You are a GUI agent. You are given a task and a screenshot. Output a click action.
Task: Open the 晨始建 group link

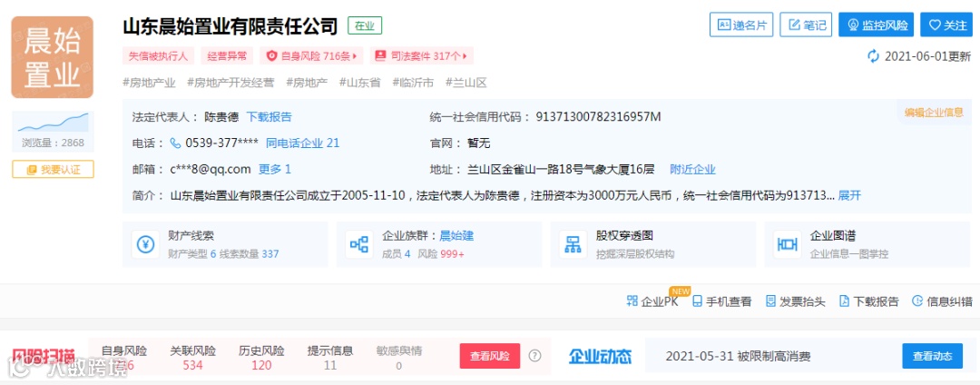click(x=456, y=236)
